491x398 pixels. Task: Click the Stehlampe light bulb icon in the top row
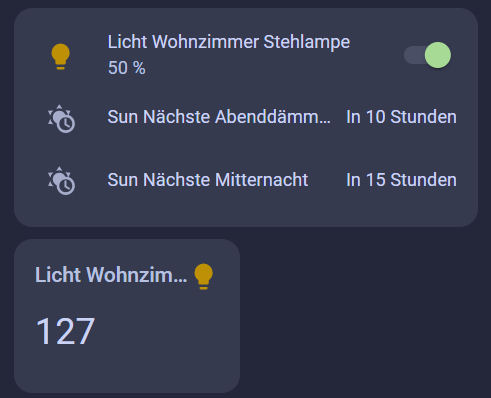pyautogui.click(x=60, y=56)
